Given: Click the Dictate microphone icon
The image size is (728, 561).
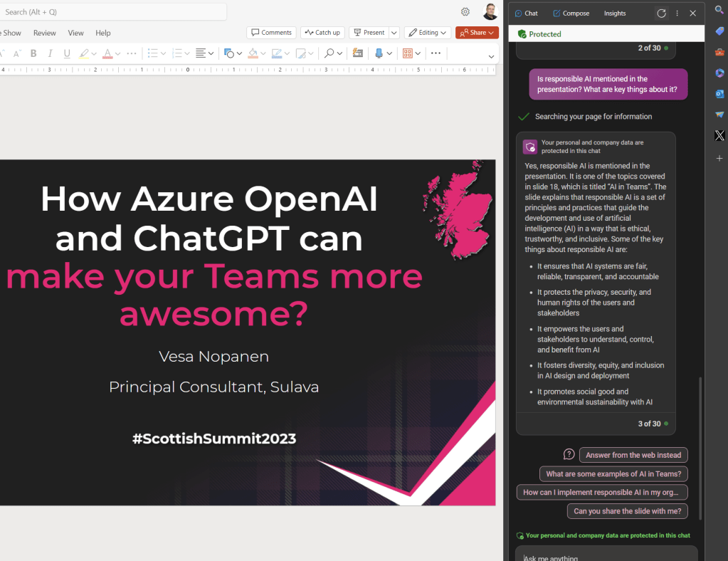Looking at the screenshot, I should [x=379, y=53].
